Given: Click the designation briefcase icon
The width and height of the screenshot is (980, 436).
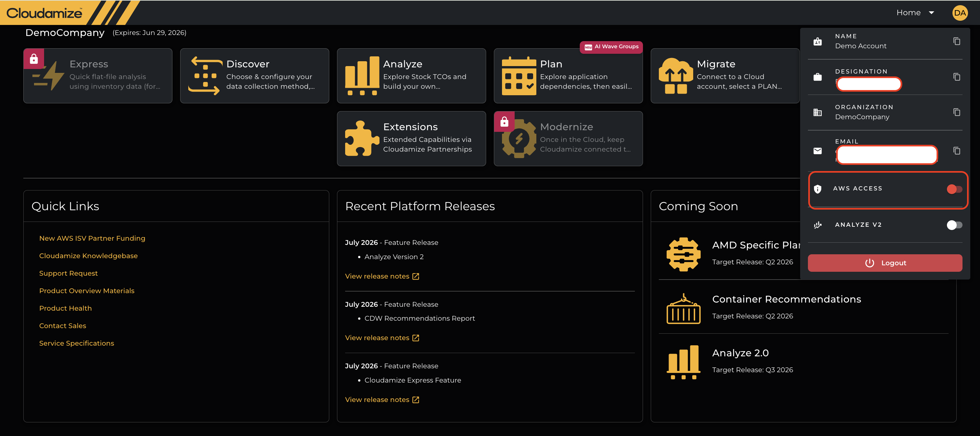Looking at the screenshot, I should [x=818, y=77].
